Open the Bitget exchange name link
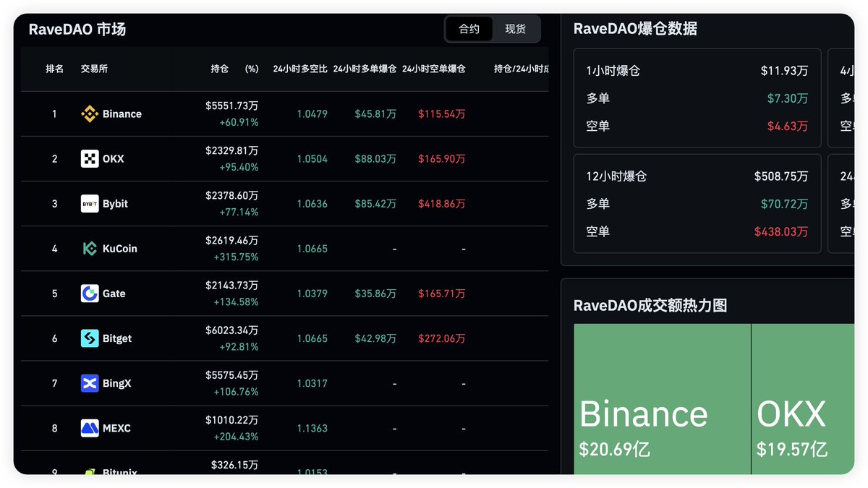The image size is (868, 488). coord(117,338)
